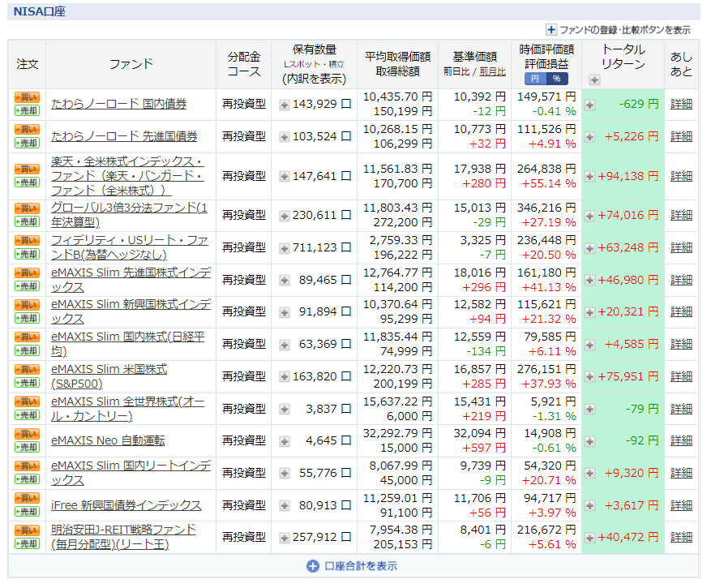Click 売却 for eMAXIS Neo 自動運転
Image resolution: width=711 pixels, height=588 pixels.
click(x=28, y=448)
